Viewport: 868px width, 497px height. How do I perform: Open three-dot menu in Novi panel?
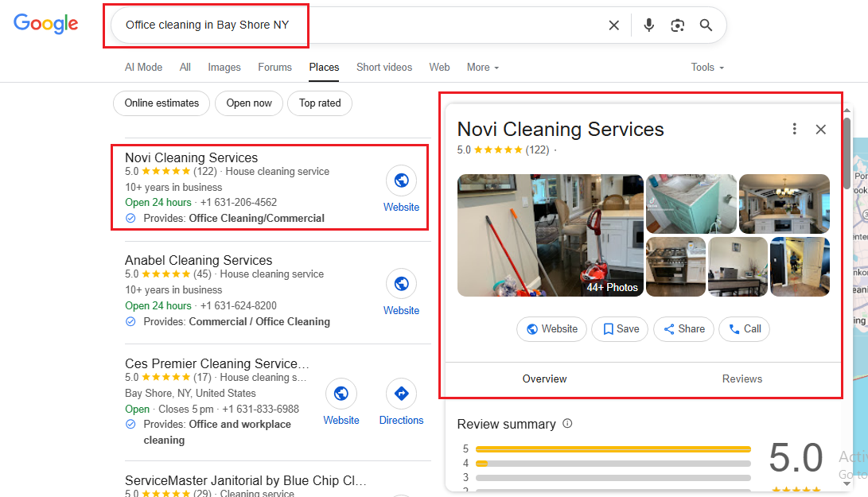click(794, 129)
